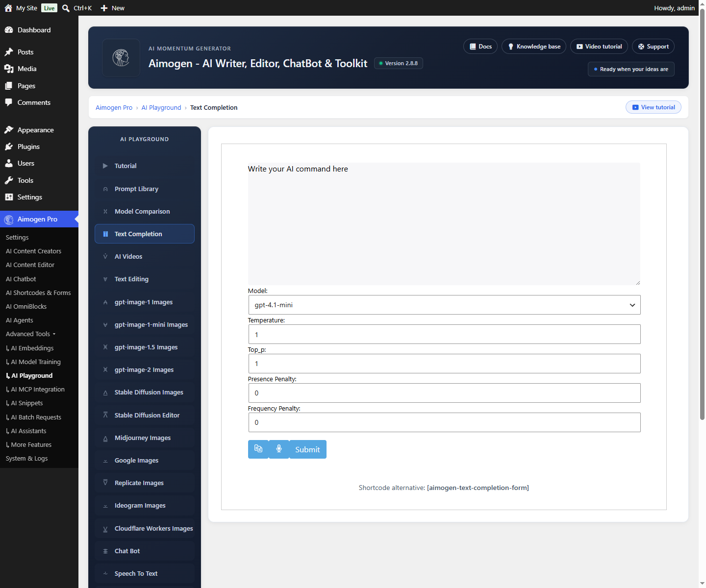Click the Aimogen brain logo icon
Viewport: 706px width, 588px height.
point(121,58)
